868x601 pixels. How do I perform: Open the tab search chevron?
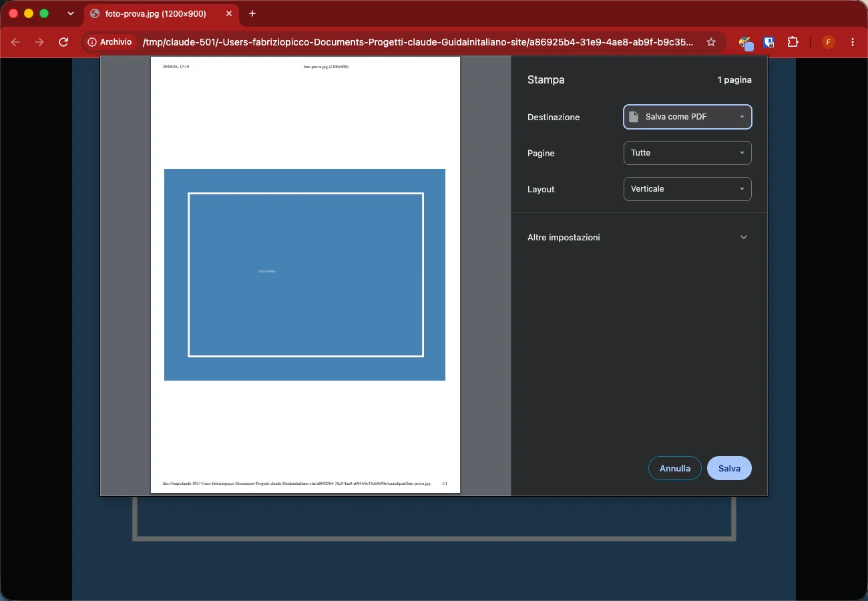click(71, 13)
